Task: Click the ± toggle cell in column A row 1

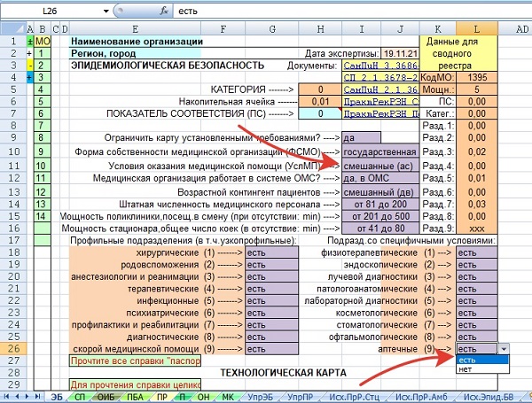Action: pyautogui.click(x=30, y=42)
